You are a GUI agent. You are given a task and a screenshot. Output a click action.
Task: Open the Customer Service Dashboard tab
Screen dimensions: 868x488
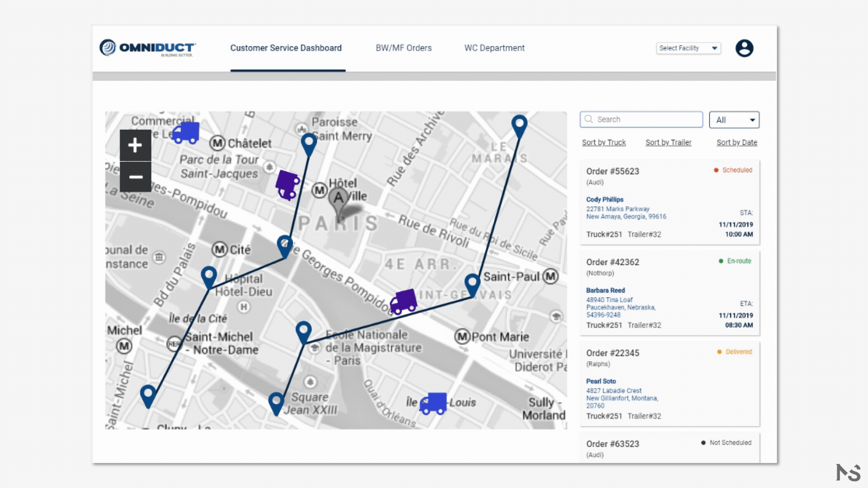tap(286, 48)
